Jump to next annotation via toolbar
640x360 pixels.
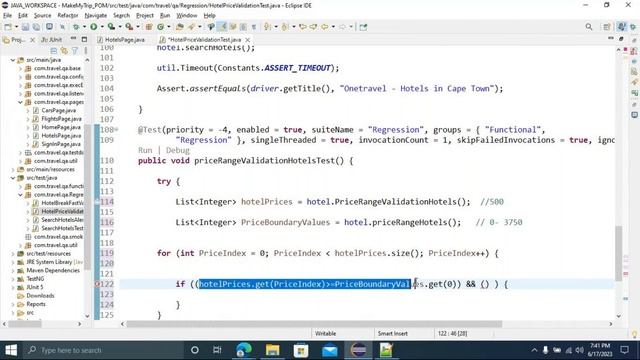267,27
